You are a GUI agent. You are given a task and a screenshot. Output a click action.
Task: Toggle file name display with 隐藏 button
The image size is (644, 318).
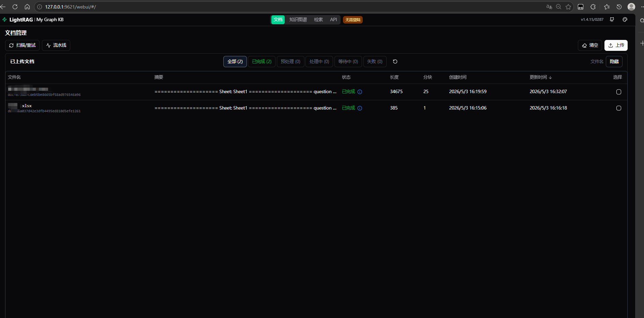614,61
